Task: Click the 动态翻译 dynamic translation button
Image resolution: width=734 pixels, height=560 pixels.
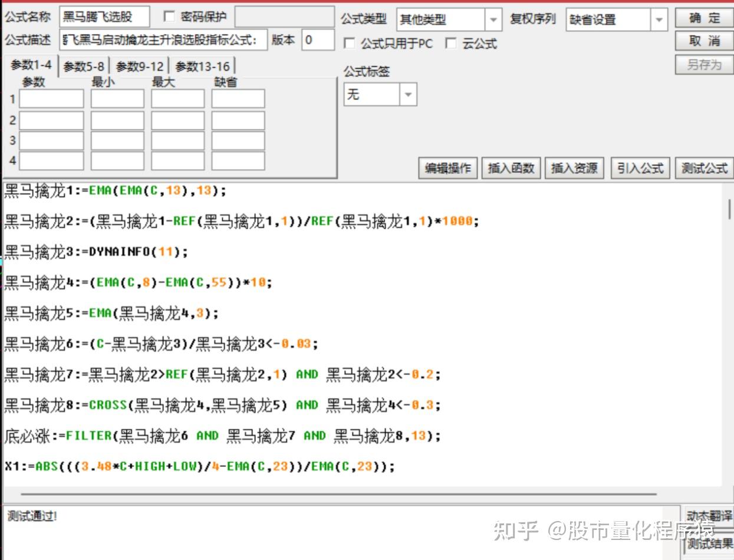Action: [x=709, y=517]
